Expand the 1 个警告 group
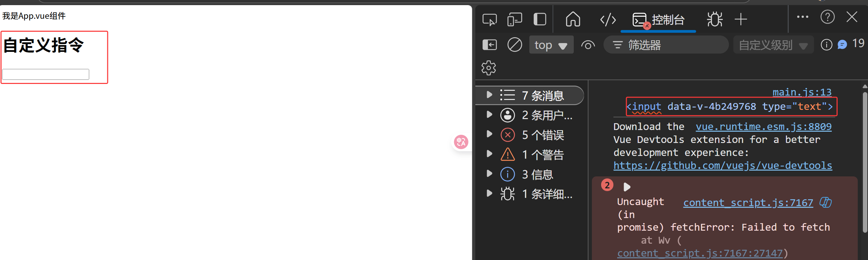Viewport: 868px width, 260px height. point(489,154)
